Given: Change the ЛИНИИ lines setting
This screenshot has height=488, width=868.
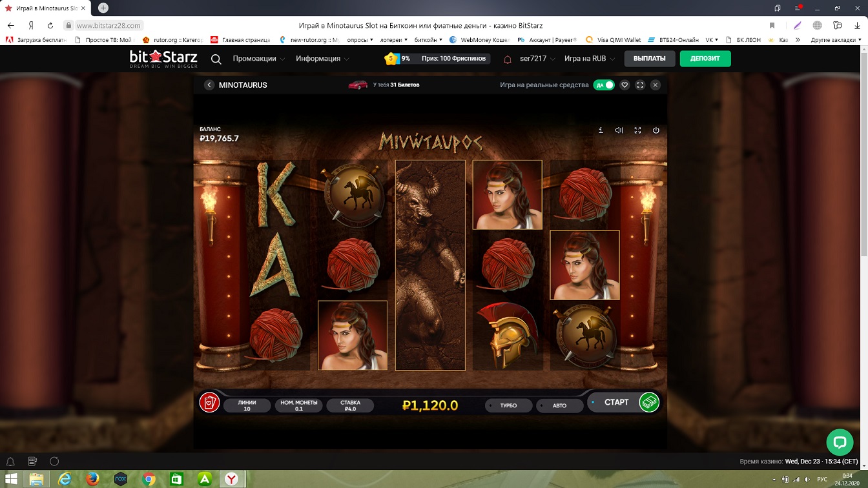Looking at the screenshot, I should click(x=247, y=405).
